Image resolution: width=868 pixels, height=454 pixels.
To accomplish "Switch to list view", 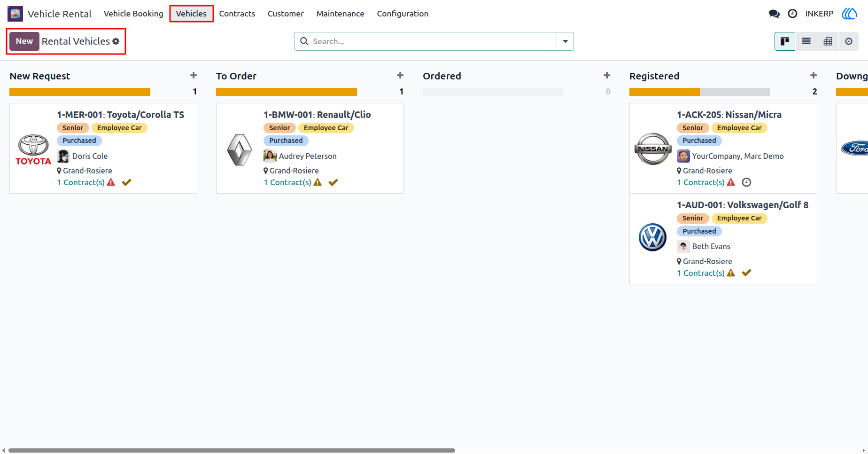I will (x=806, y=41).
